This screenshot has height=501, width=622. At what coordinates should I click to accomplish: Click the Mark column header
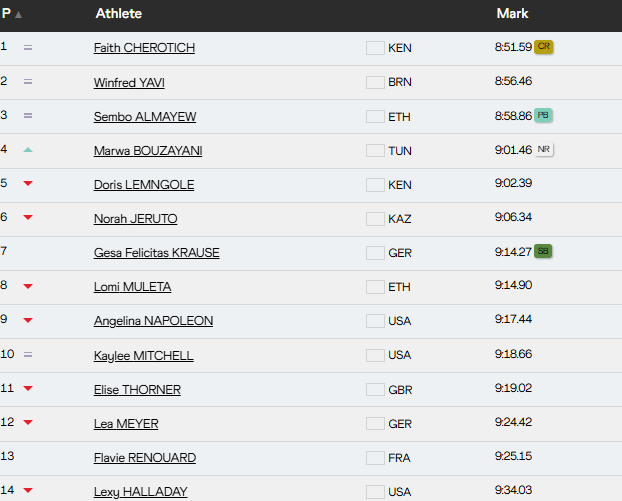[x=512, y=14]
